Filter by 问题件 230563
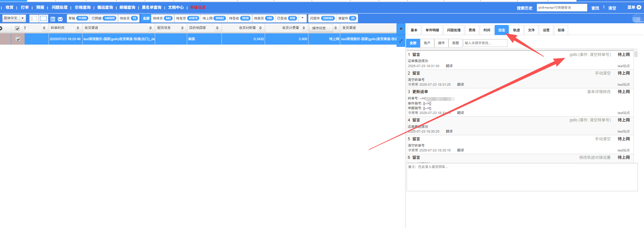 (x=322, y=18)
